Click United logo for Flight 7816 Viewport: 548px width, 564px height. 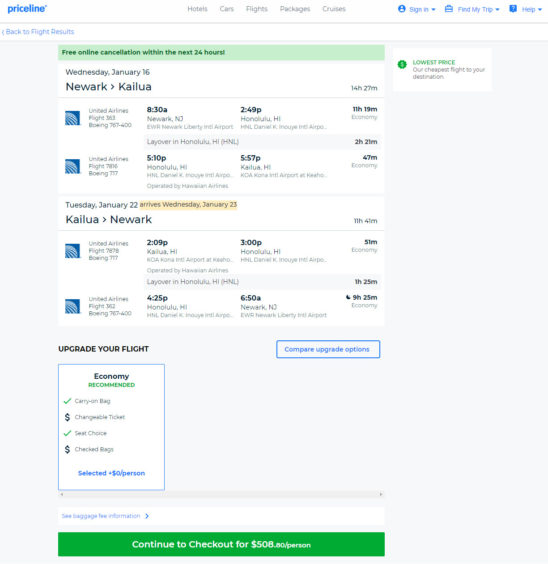click(x=73, y=166)
